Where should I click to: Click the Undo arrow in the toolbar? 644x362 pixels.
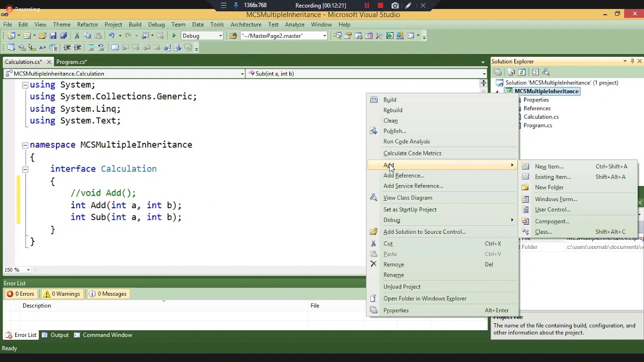click(111, 36)
